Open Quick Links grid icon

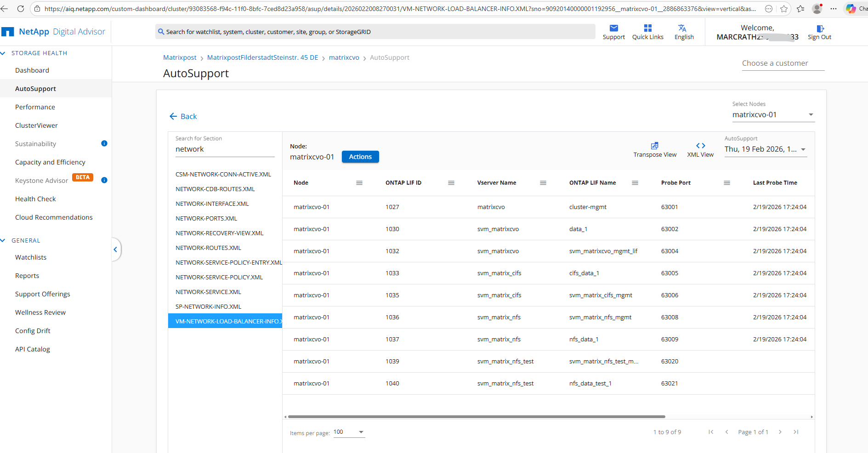point(647,28)
